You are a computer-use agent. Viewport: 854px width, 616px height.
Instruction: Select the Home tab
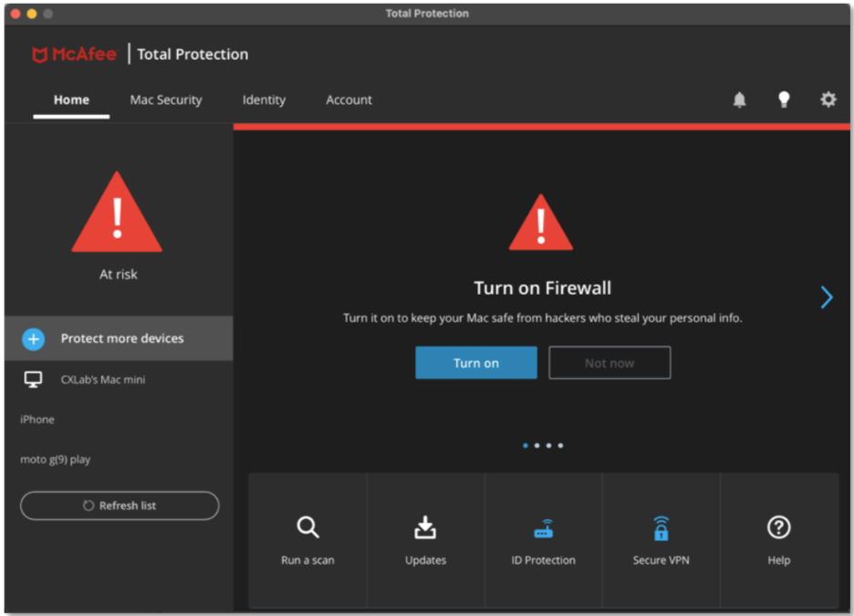tap(71, 100)
